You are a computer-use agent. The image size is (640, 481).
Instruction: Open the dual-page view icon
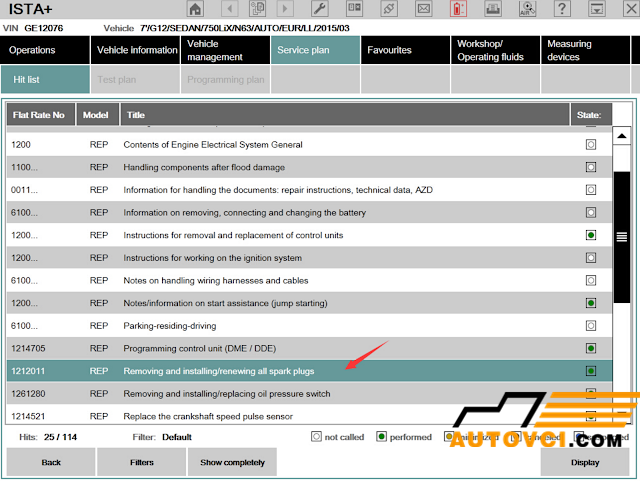354,9
